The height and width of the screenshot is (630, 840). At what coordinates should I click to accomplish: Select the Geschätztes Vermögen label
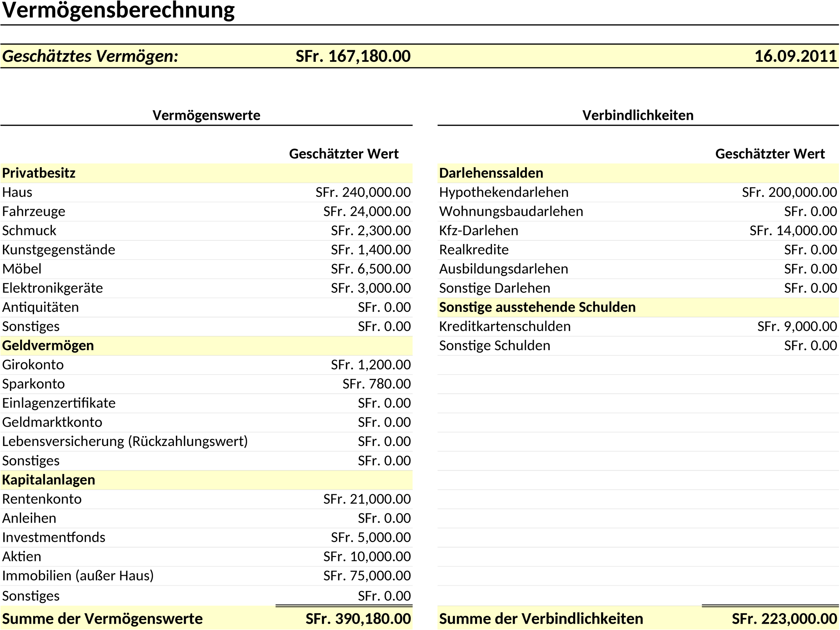point(90,56)
